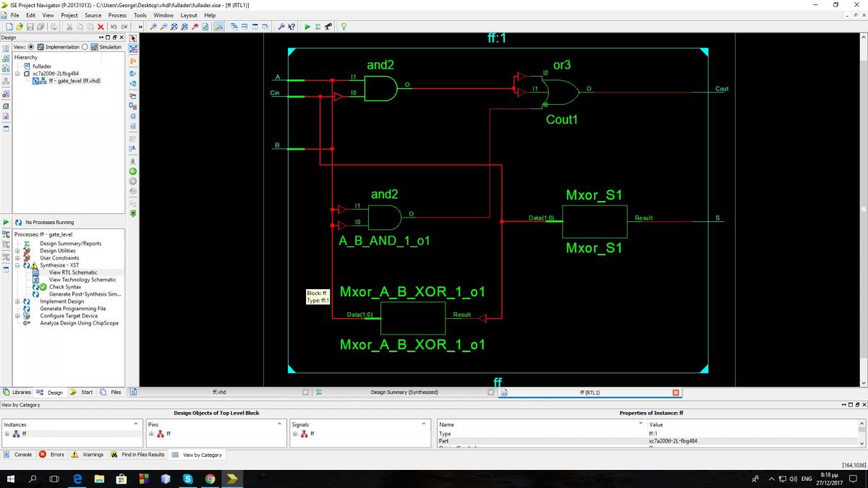This screenshot has width=868, height=488.
Task: Open the Tools menu
Action: tap(140, 15)
